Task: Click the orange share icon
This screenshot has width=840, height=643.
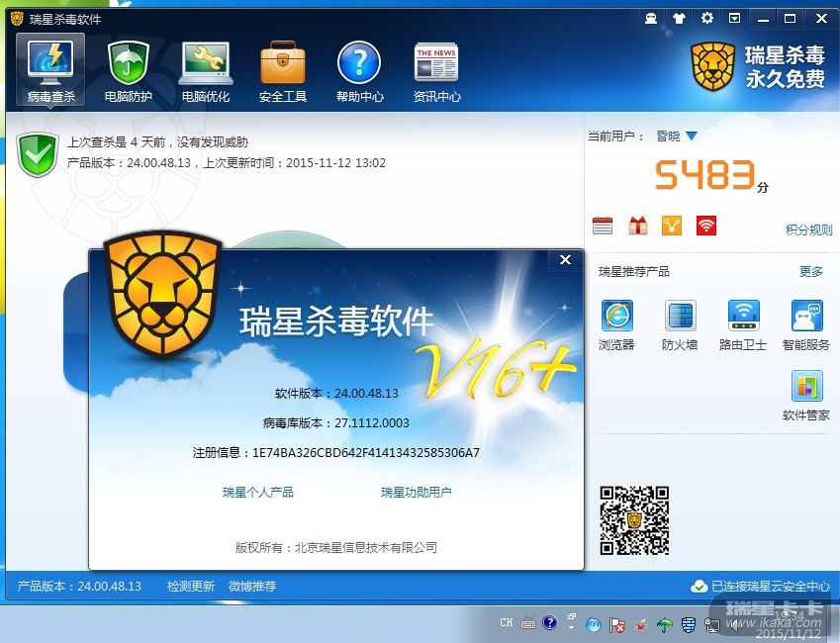Action: coord(671,226)
